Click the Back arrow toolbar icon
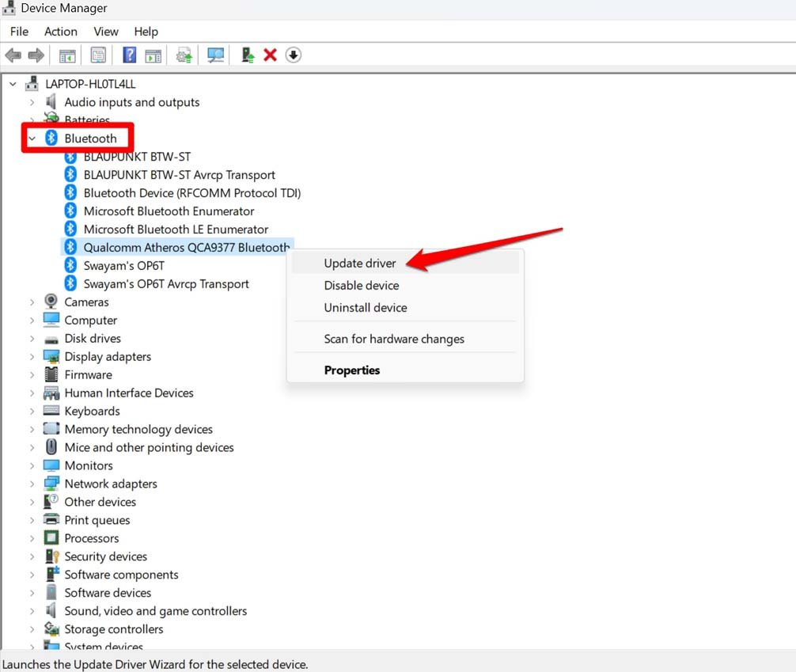Viewport: 796px width, 672px height. point(13,55)
